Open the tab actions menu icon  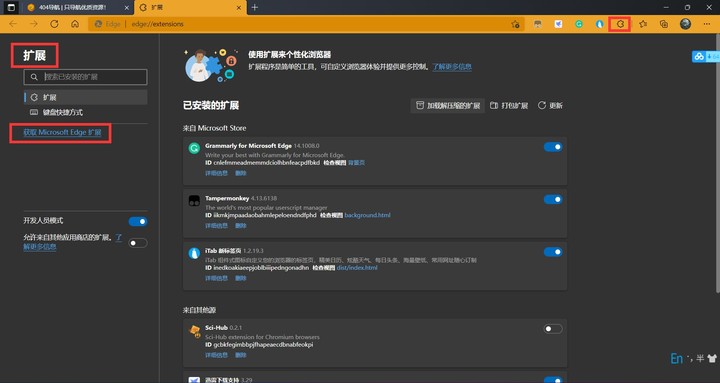click(11, 7)
